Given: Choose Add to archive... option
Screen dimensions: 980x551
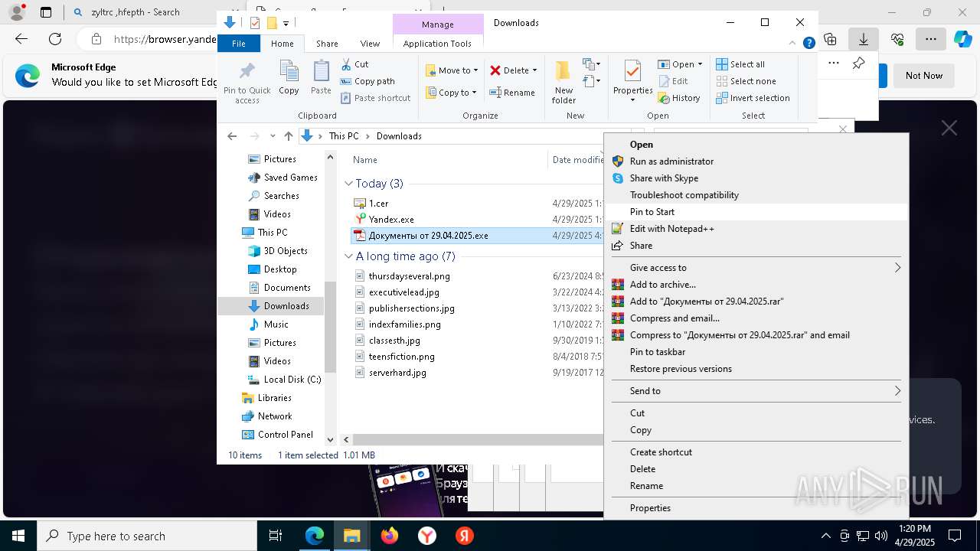Looking at the screenshot, I should tap(756, 285).
